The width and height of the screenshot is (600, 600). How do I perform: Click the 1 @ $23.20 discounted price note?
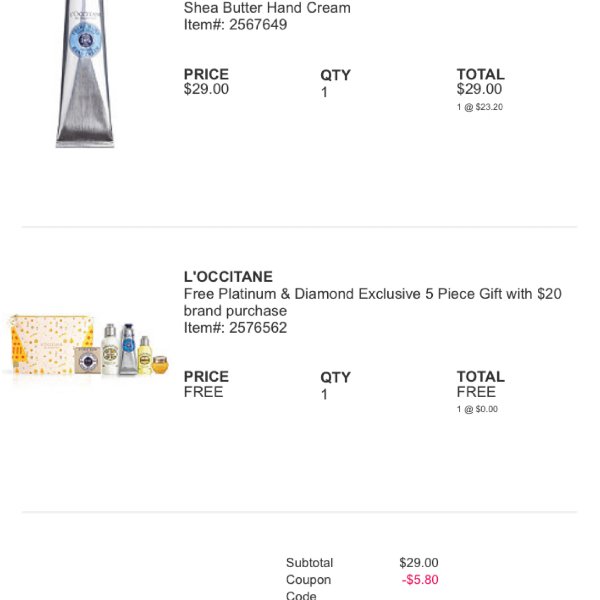479,107
